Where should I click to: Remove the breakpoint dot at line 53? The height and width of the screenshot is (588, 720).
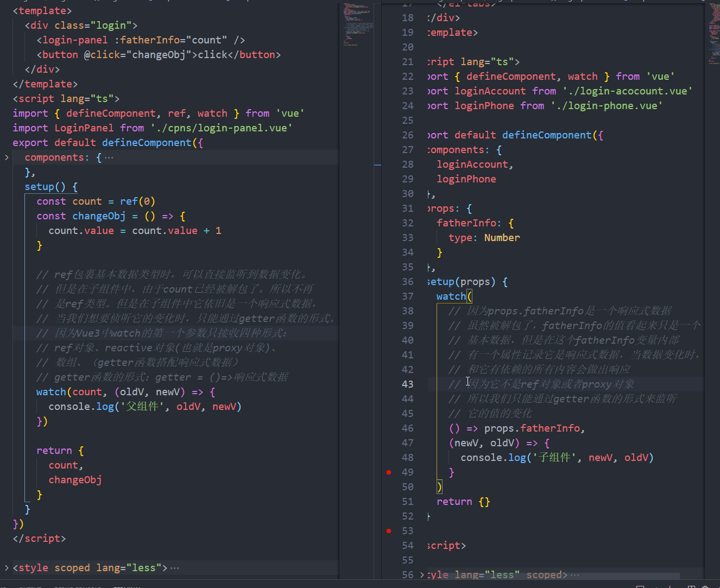pyautogui.click(x=389, y=531)
